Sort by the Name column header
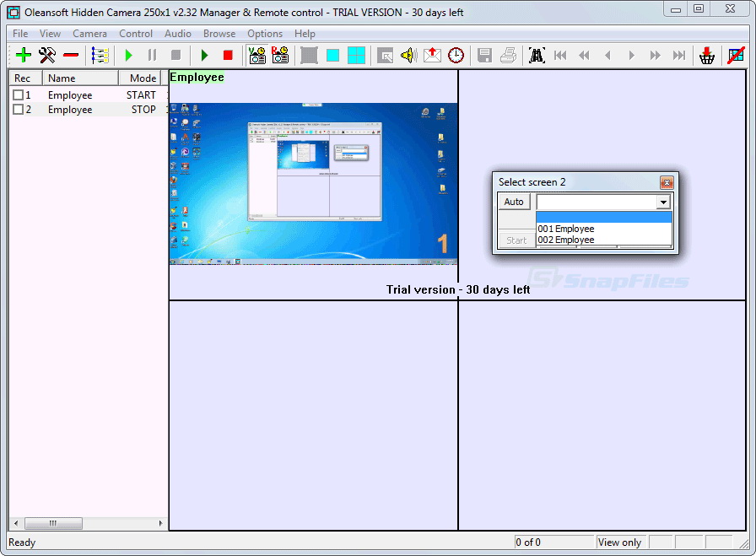The width and height of the screenshot is (756, 556). [x=80, y=78]
